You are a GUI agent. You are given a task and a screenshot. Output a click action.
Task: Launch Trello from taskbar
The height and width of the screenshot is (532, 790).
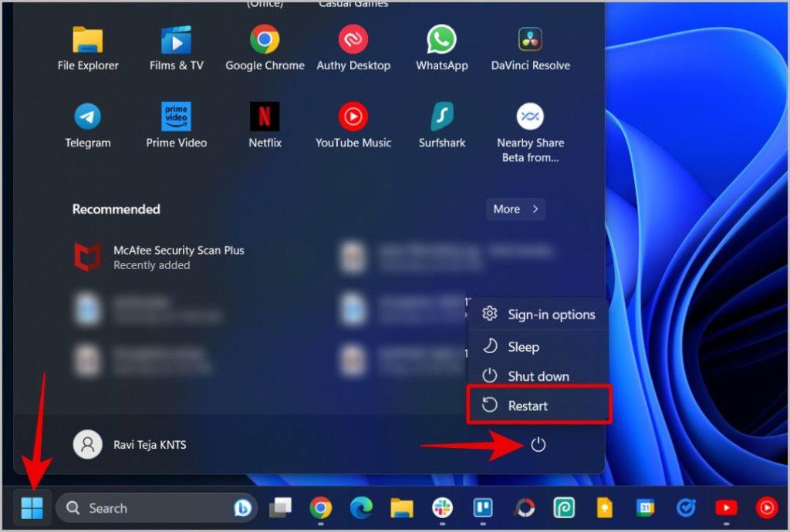pos(483,508)
